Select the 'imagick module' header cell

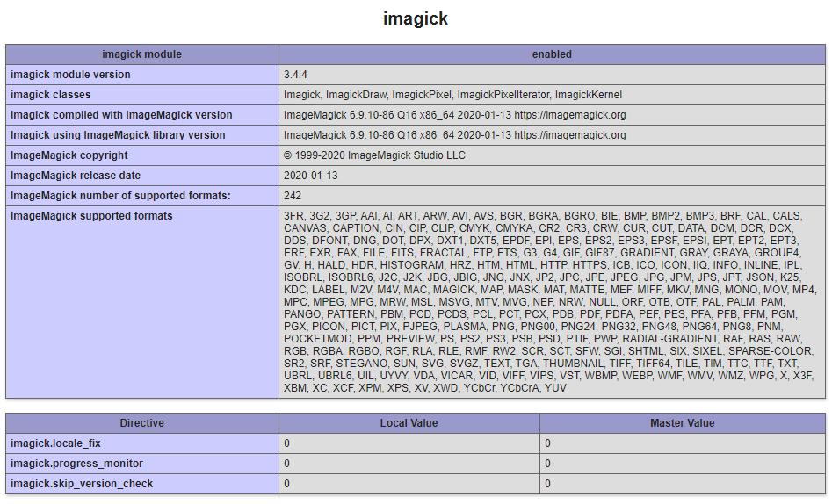coord(142,54)
